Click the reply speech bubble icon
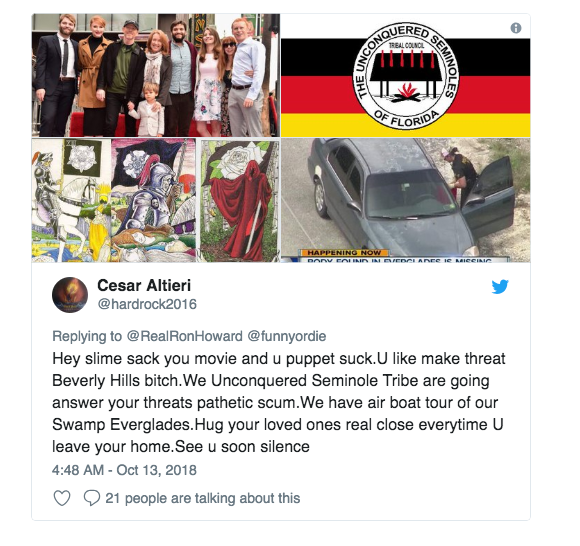Viewport: 580px width, 546px height. pyautogui.click(x=92, y=498)
